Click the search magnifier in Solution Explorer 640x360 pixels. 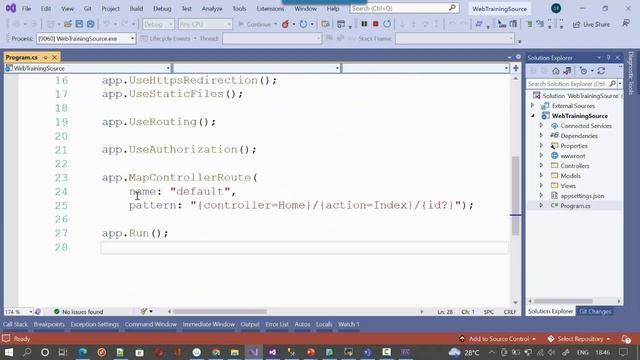(x=612, y=84)
